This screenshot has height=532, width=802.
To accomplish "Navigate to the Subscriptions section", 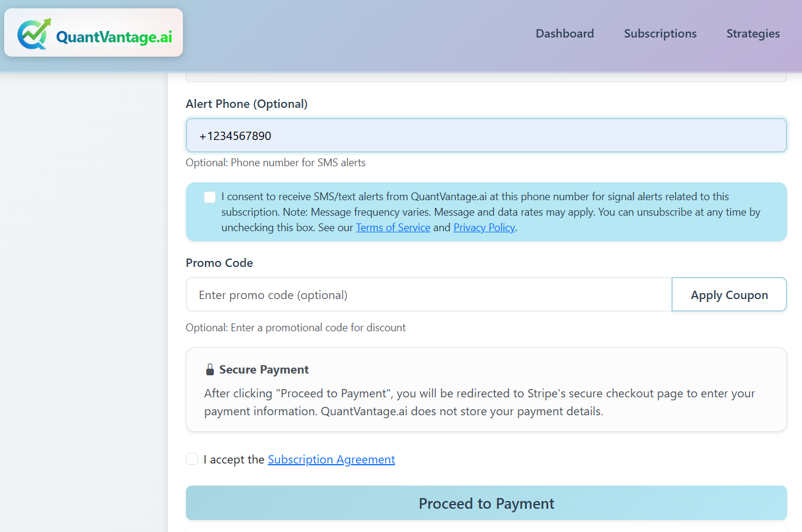I will pos(660,33).
